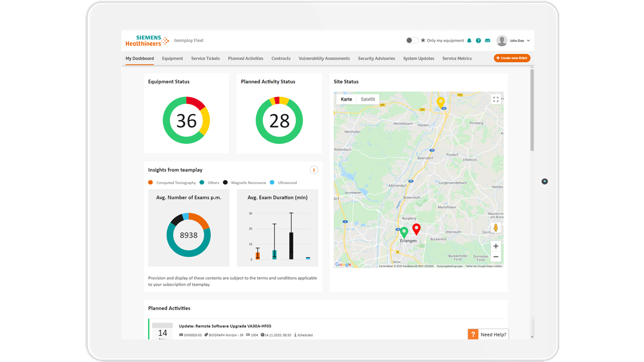Toggle the Ultrasound legend item

(283, 182)
